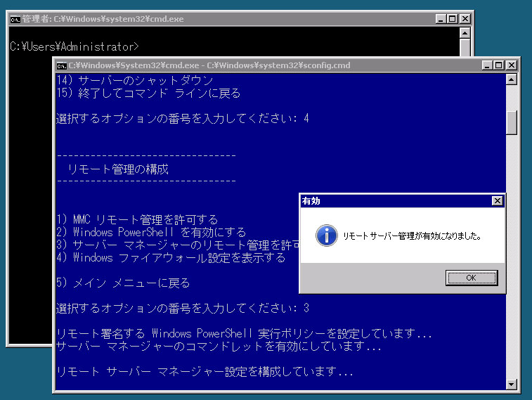Click the sconfig.cmd window system menu icon
The image size is (532, 400).
[61, 65]
